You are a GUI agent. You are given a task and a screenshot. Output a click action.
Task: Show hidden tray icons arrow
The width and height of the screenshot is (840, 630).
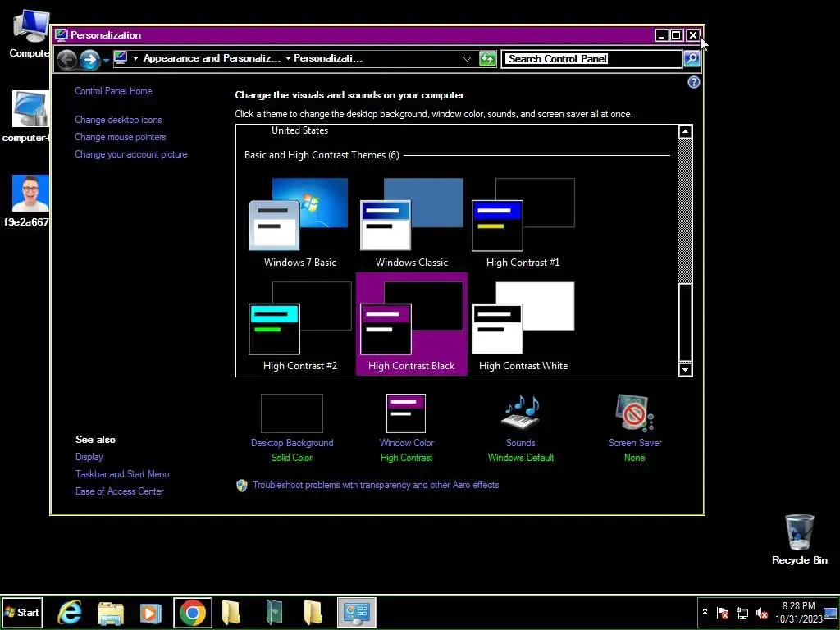tap(705, 612)
